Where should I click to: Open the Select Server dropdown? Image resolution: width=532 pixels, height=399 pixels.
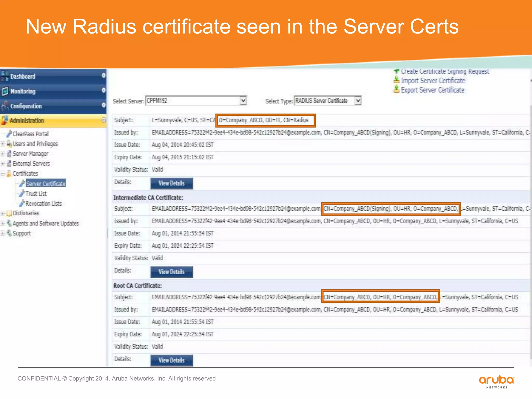[x=243, y=101]
